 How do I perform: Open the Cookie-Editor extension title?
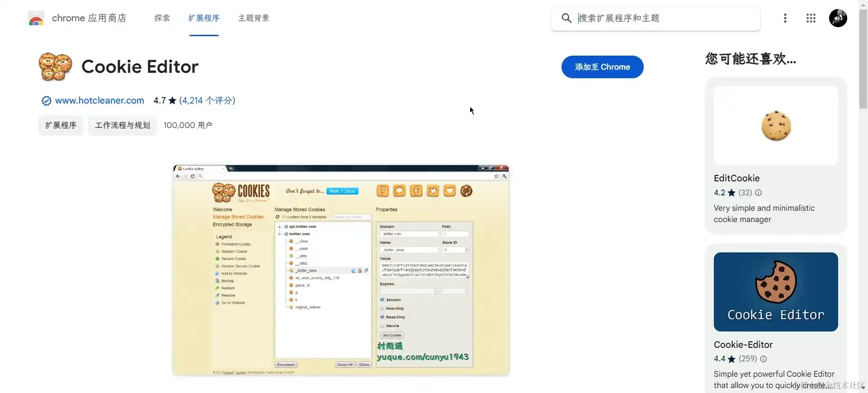point(743,345)
